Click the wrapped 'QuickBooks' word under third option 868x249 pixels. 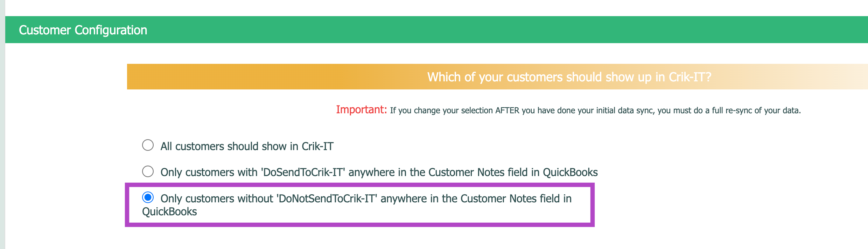click(169, 212)
